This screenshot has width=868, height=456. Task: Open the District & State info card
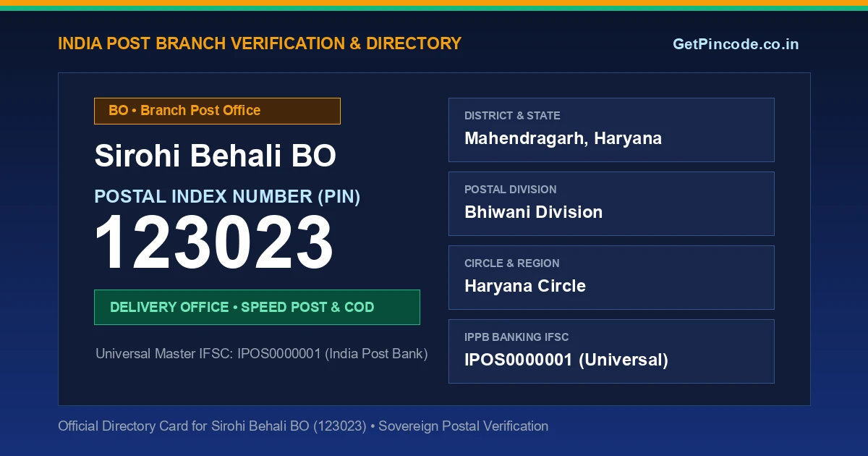(611, 130)
